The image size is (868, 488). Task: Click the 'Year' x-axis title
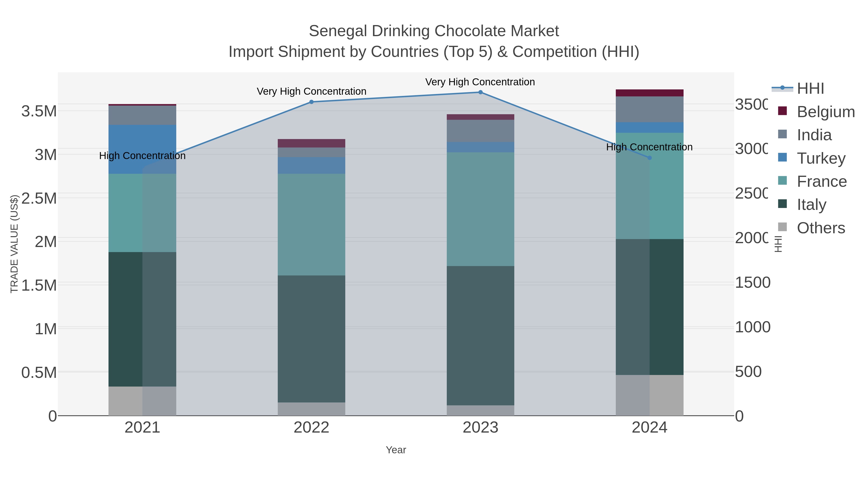point(396,450)
